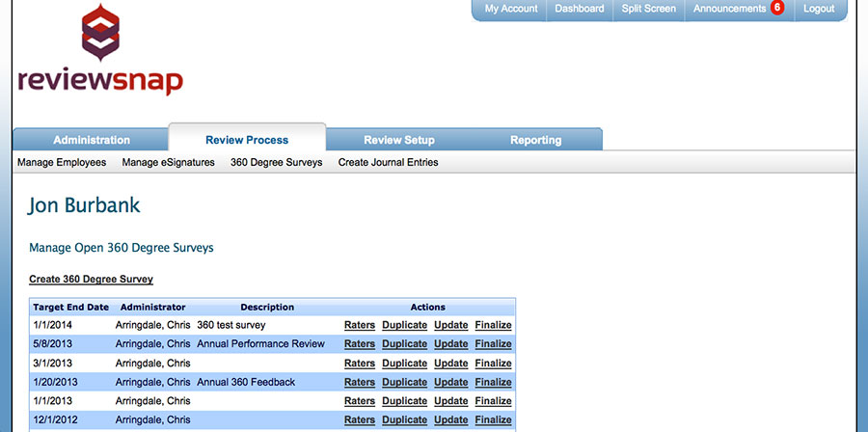This screenshot has height=432, width=868.
Task: Click Arringdale, Chris in the 1/1/2014 row
Action: pyautogui.click(x=152, y=325)
